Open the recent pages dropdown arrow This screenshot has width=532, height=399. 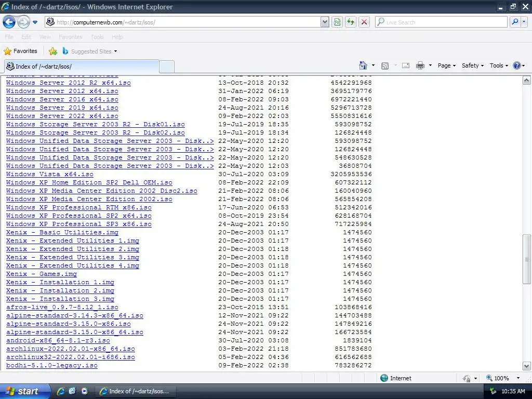coord(35,22)
